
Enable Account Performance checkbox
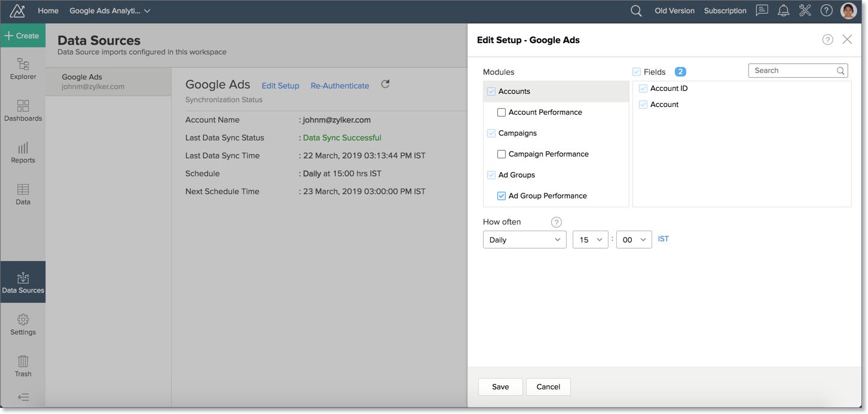pyautogui.click(x=502, y=112)
